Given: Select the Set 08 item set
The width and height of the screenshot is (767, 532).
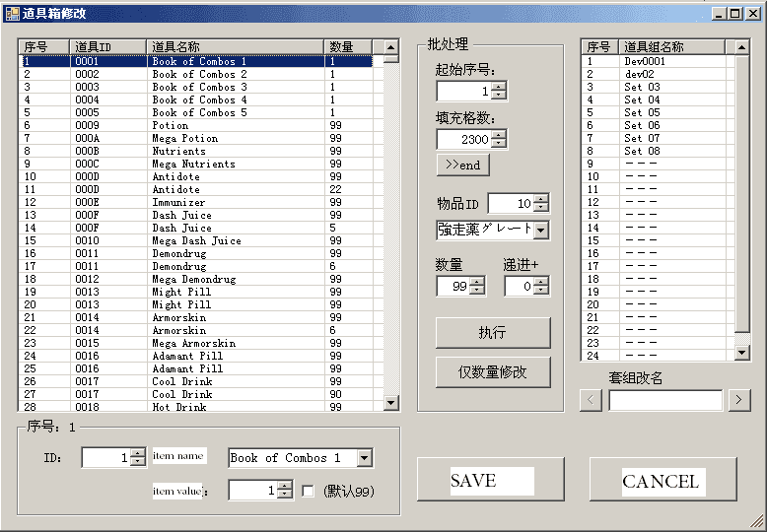Looking at the screenshot, I should (658, 151).
